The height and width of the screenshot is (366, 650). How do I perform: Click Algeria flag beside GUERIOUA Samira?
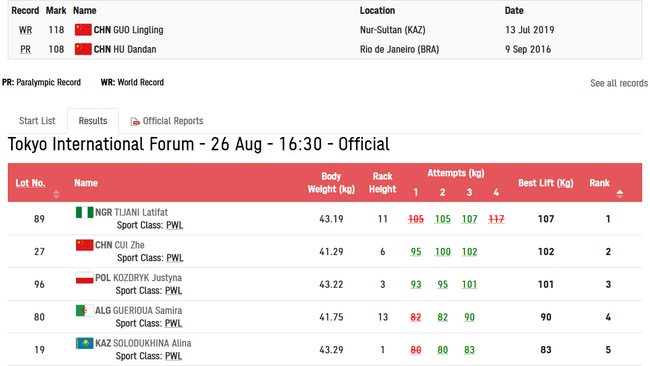(x=85, y=310)
